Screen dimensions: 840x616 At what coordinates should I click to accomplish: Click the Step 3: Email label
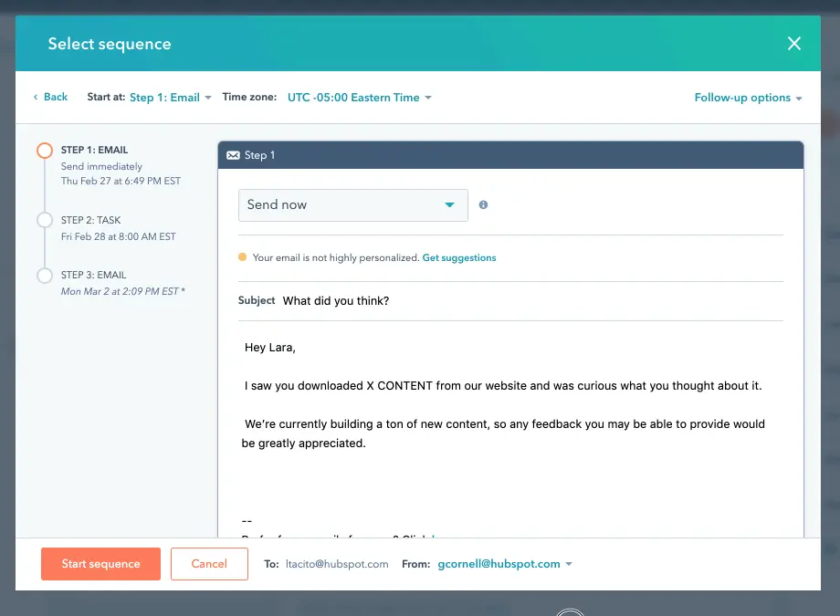pos(94,275)
